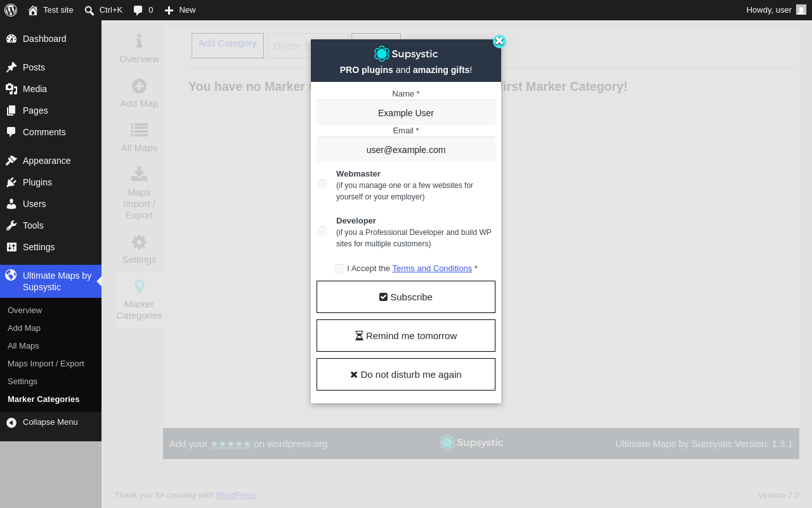This screenshot has width=812, height=508.
Task: Open the user avatar in admin bar
Action: [801, 10]
